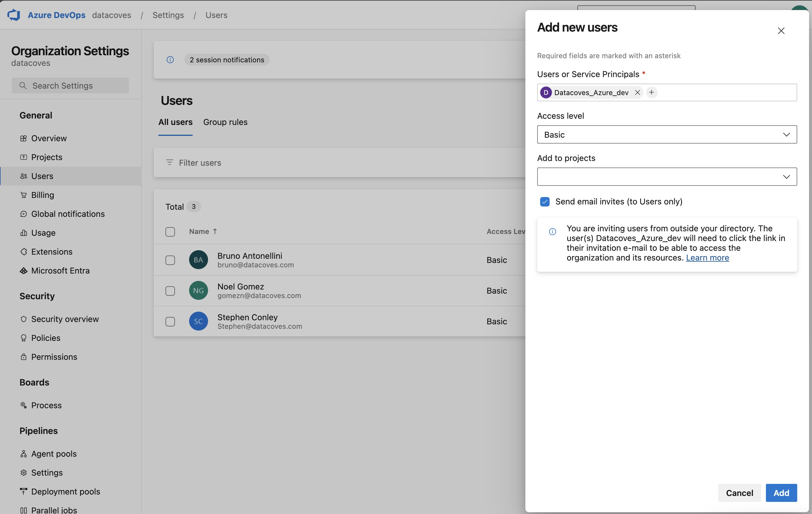
Task: Open the session notifications info icon
Action: (170, 60)
